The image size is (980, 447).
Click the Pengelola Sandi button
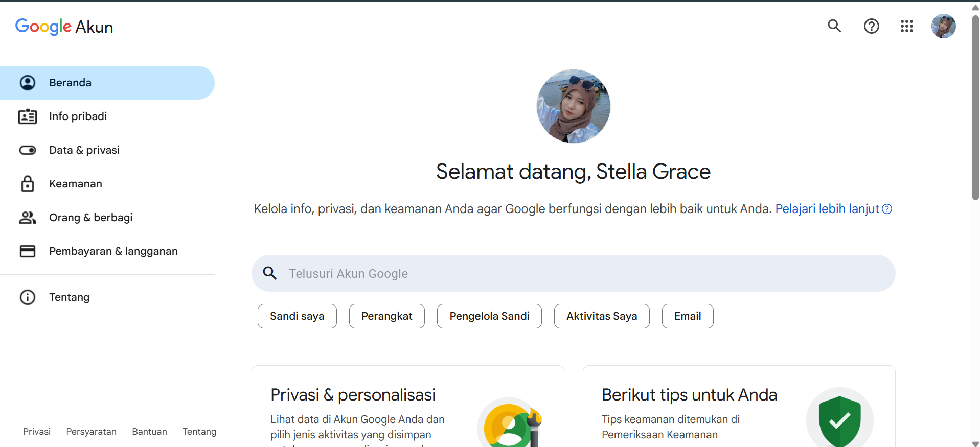(x=489, y=316)
